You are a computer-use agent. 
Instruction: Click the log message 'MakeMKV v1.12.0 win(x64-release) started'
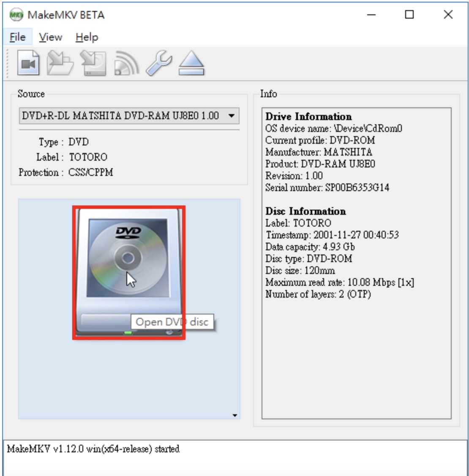[x=93, y=449]
